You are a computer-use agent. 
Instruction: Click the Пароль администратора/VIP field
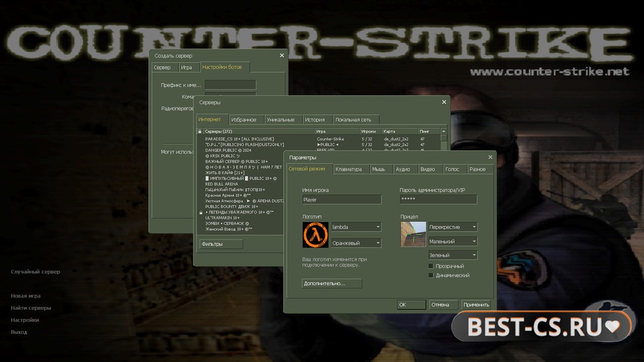click(x=438, y=200)
